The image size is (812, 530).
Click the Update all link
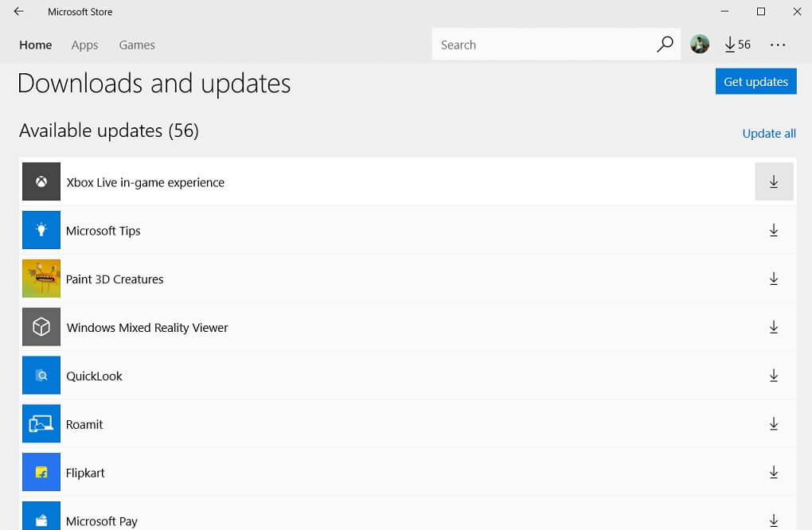click(769, 134)
